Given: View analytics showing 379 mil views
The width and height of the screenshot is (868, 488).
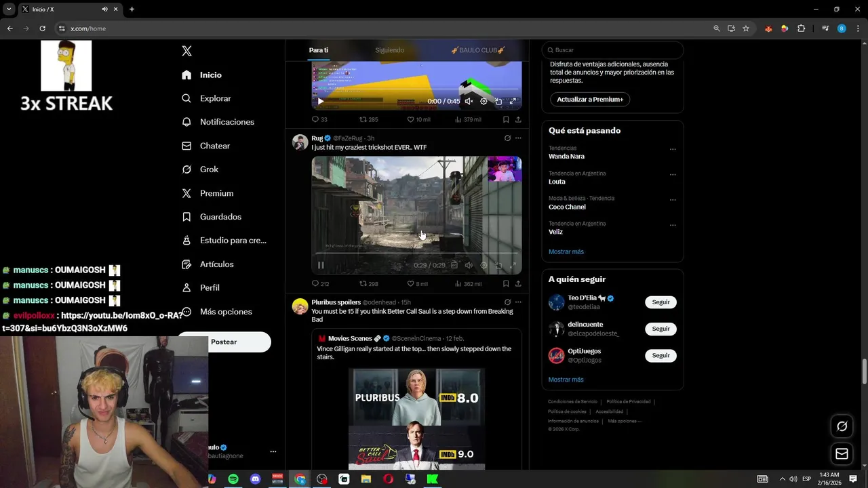Looking at the screenshot, I should 468,119.
